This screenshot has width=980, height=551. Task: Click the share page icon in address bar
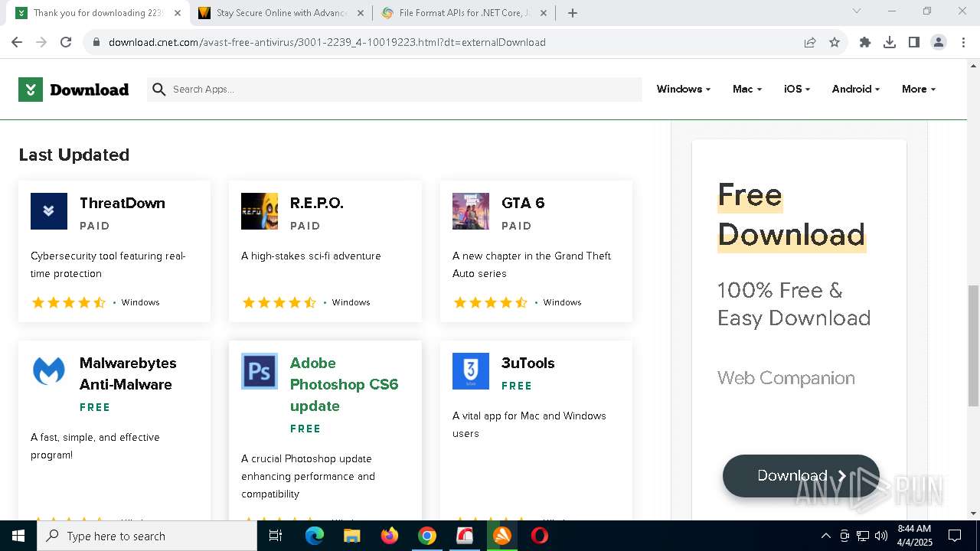coord(810,42)
